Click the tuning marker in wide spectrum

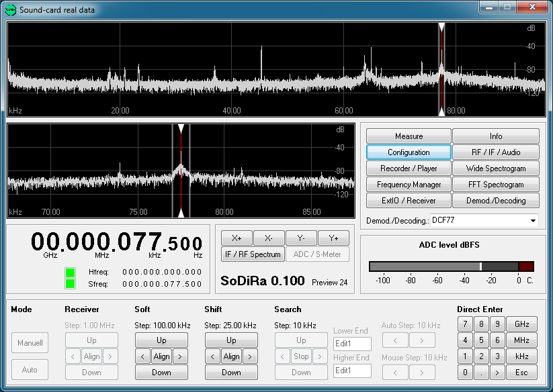441,69
